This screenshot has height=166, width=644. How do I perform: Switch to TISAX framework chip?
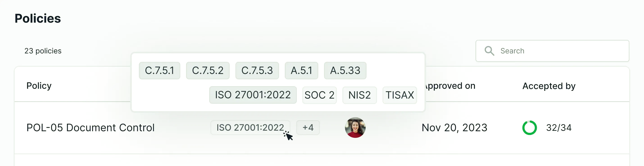(x=399, y=95)
